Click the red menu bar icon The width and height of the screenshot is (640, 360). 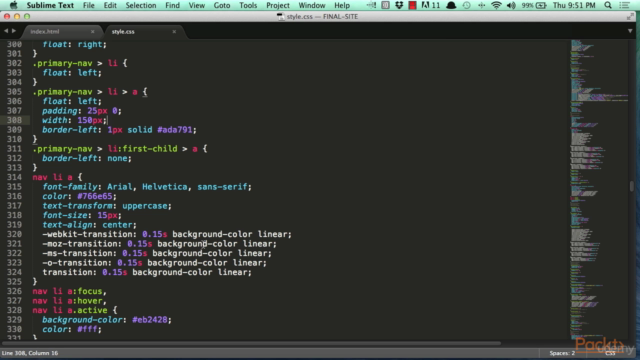[x=413, y=5]
